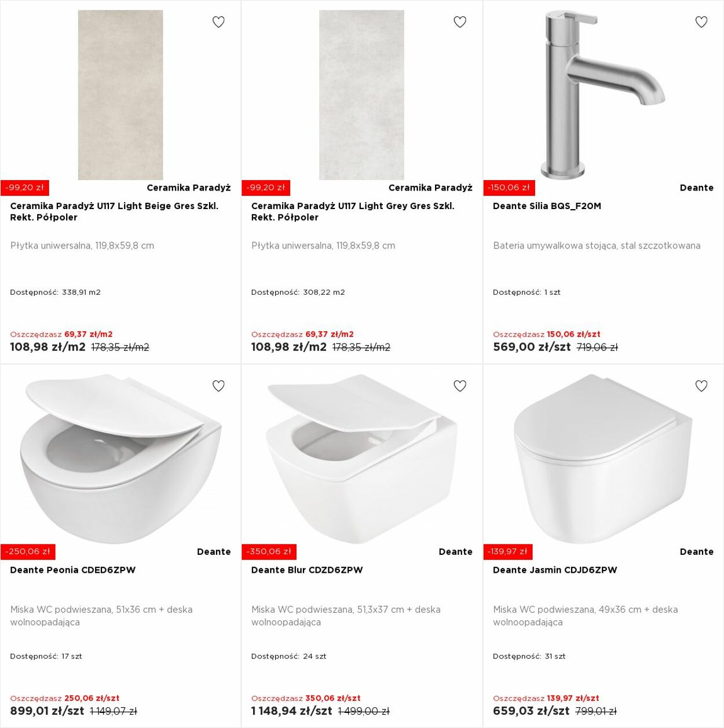View the brushed steel faucet image
Viewport: 724px width, 728px height.
click(603, 95)
